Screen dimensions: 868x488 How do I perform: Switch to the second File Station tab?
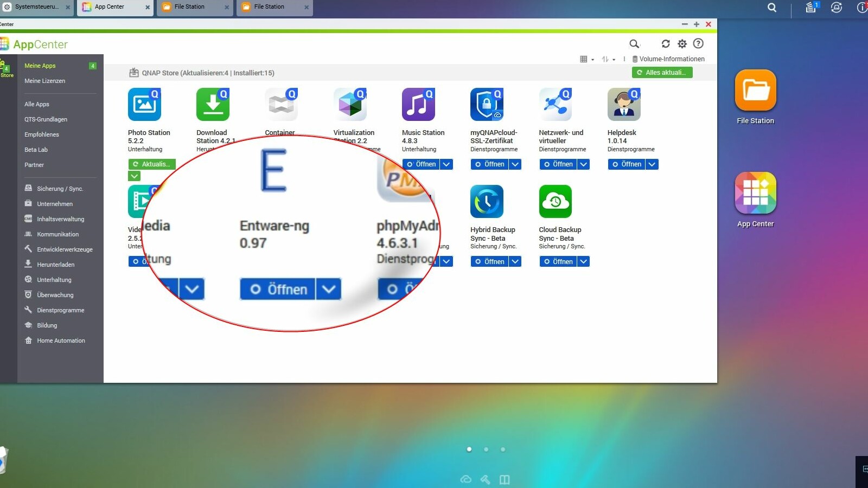275,8
